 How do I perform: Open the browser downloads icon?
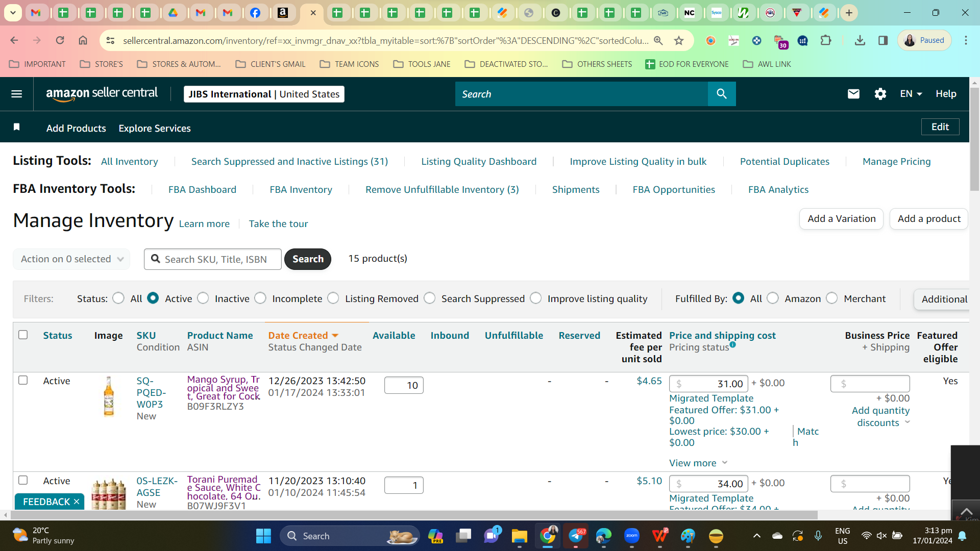[860, 40]
